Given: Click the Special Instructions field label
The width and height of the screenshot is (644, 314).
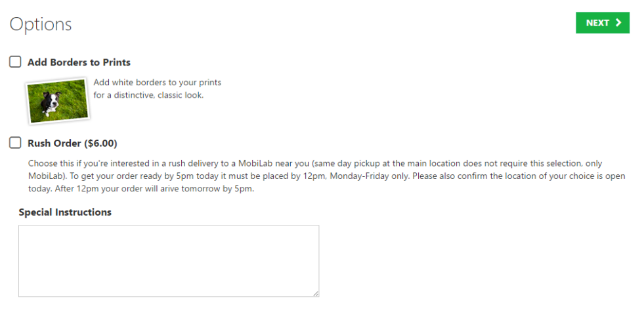Looking at the screenshot, I should (65, 212).
